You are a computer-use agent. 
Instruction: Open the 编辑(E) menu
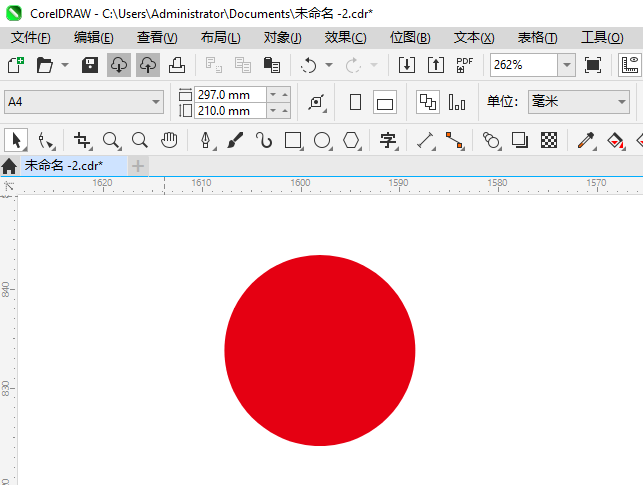click(93, 38)
